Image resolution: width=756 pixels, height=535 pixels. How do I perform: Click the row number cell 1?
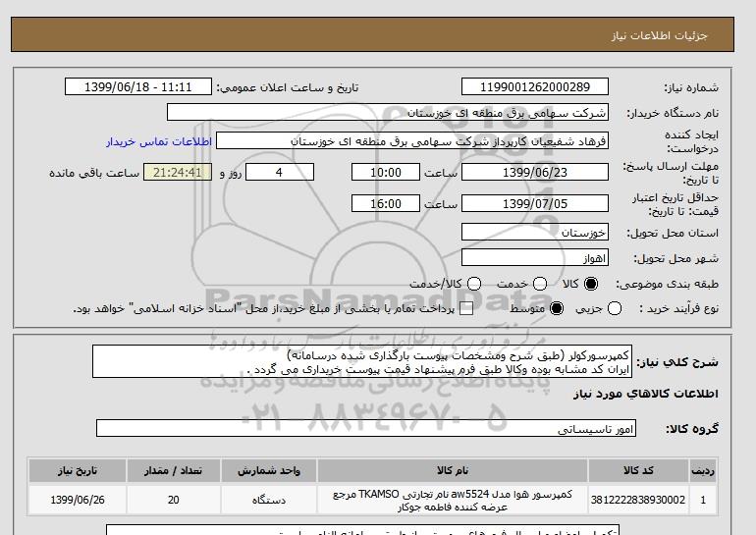703,500
